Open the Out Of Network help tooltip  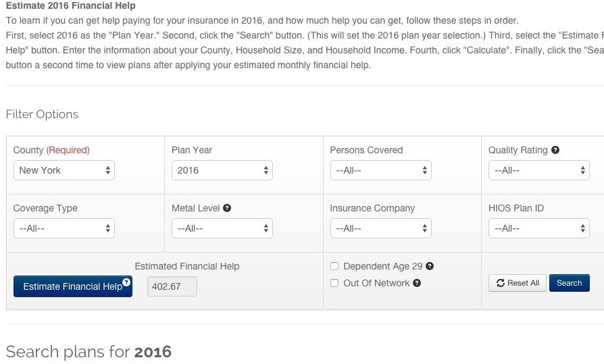[x=417, y=283]
